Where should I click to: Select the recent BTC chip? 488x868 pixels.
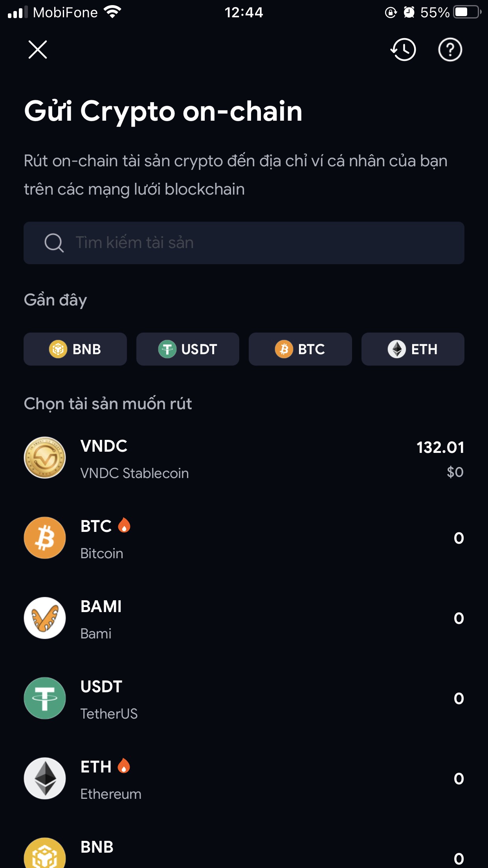(x=300, y=349)
